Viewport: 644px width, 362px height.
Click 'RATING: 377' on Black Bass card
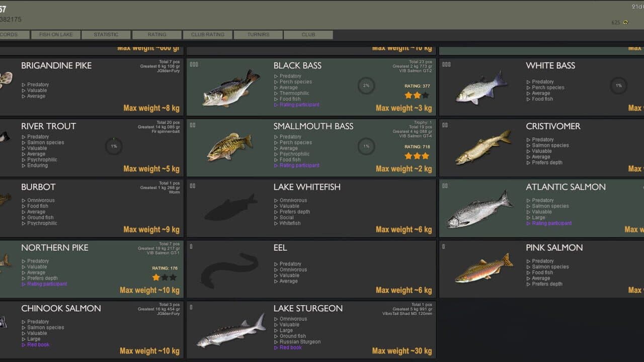coord(417,86)
